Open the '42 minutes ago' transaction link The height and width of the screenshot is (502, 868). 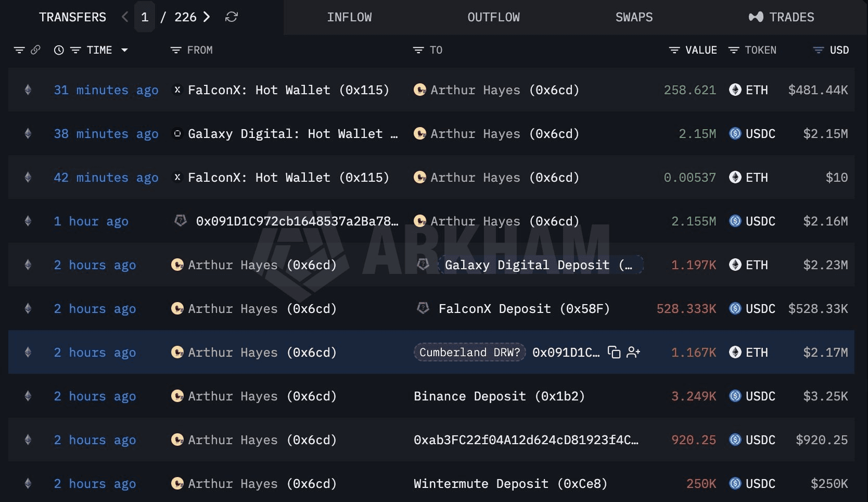coord(106,178)
